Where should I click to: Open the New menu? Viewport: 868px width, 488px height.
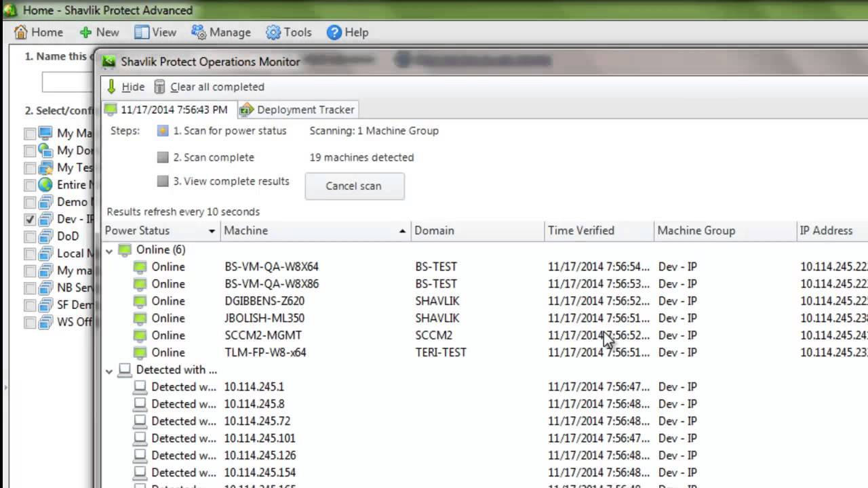pyautogui.click(x=99, y=32)
